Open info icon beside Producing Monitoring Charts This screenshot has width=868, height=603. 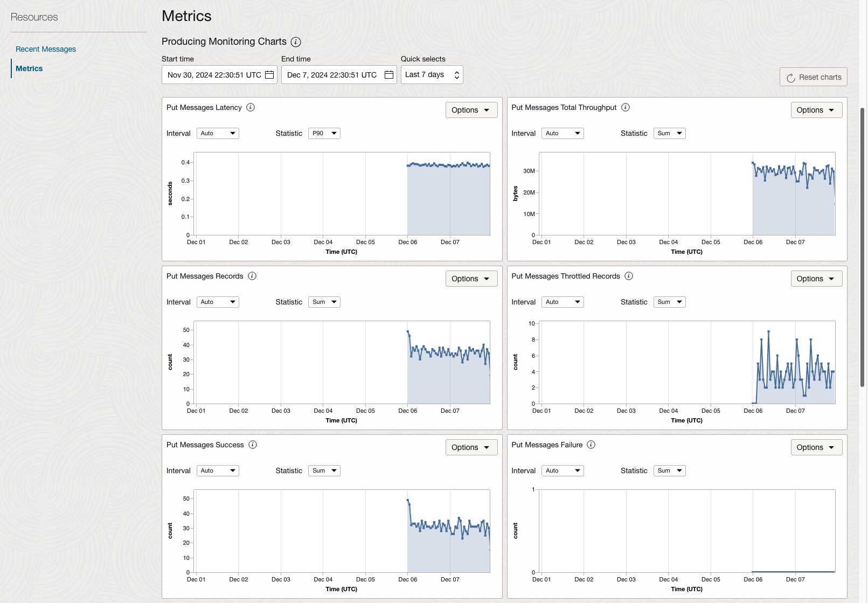296,42
